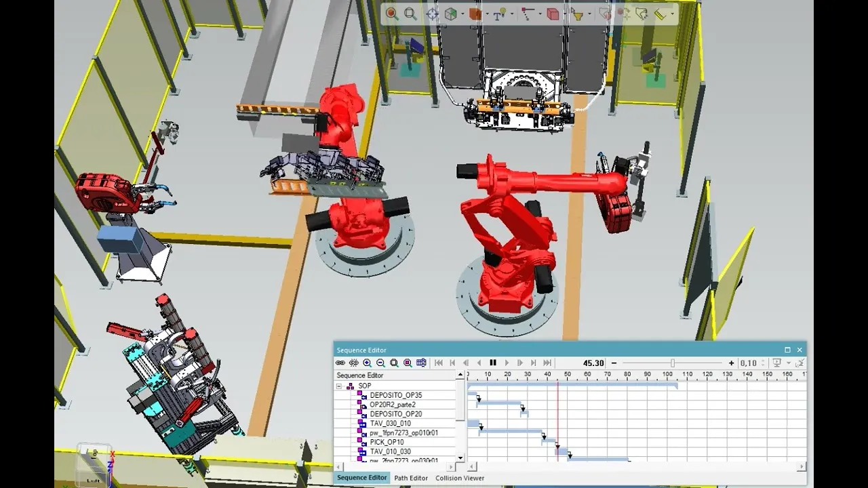Click the red current-time marker line
The height and width of the screenshot is (488, 868).
pos(557,420)
